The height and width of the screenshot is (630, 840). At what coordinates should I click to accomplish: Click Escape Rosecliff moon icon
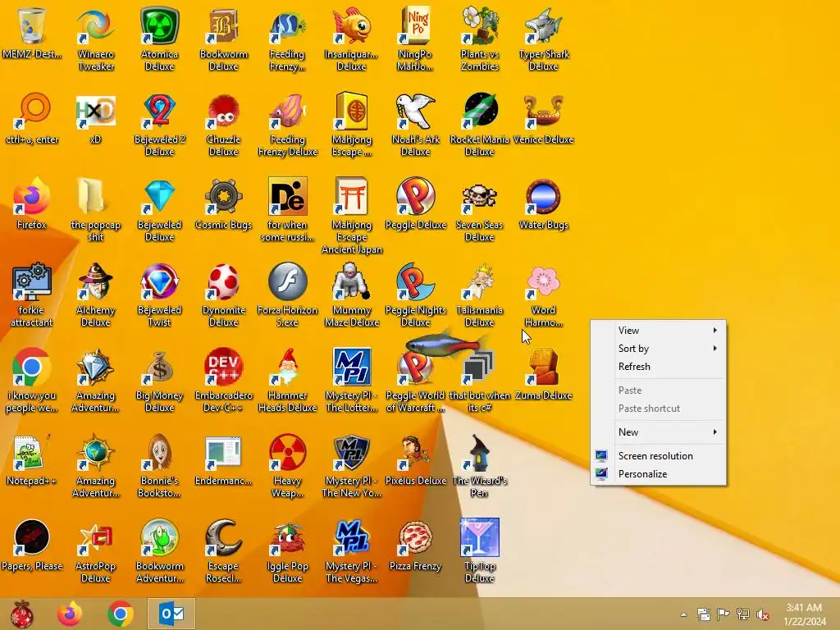click(x=223, y=537)
